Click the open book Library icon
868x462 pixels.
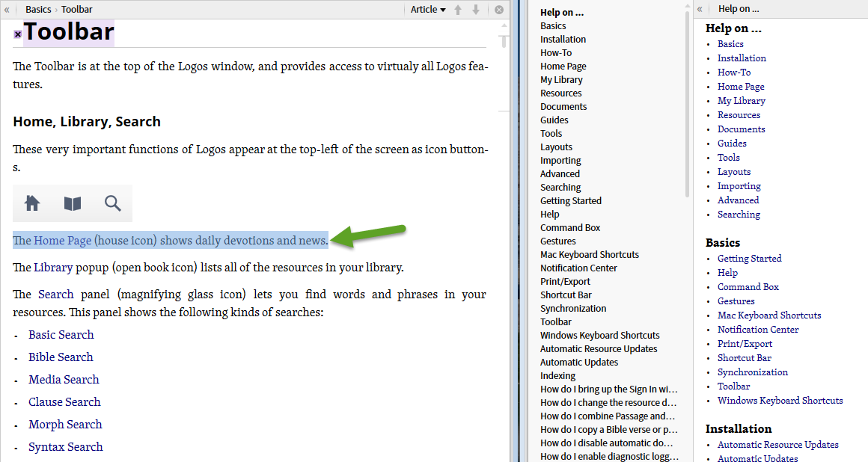click(73, 203)
